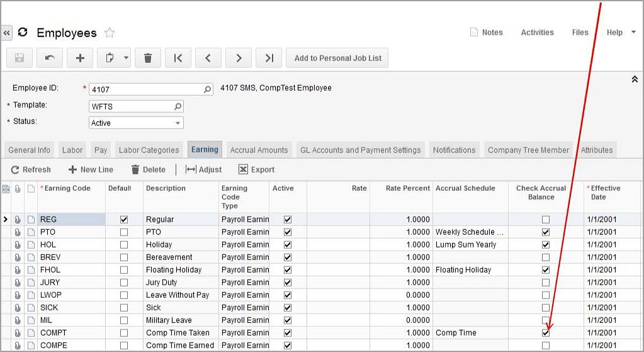Click the Undo arrow toolbar button

point(50,58)
